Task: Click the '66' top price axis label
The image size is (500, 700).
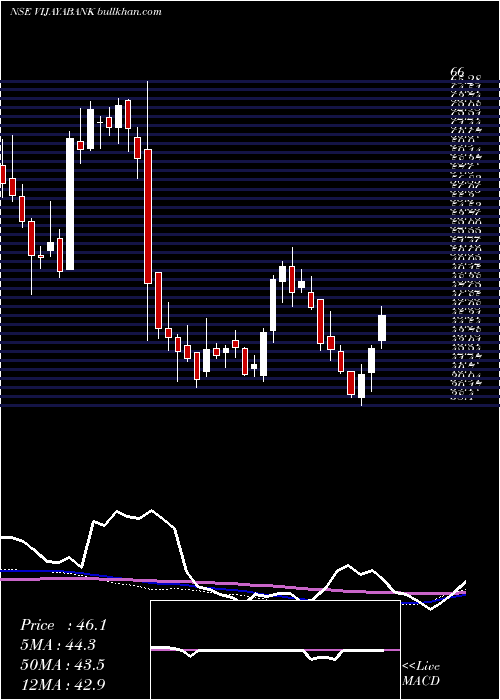Action: click(x=458, y=72)
